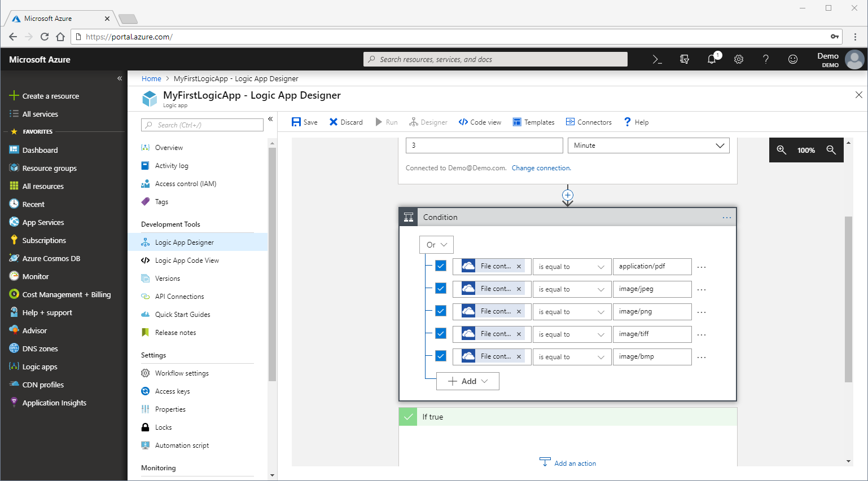868x481 pixels.
Task: Reload the browser page
Action: 45,37
